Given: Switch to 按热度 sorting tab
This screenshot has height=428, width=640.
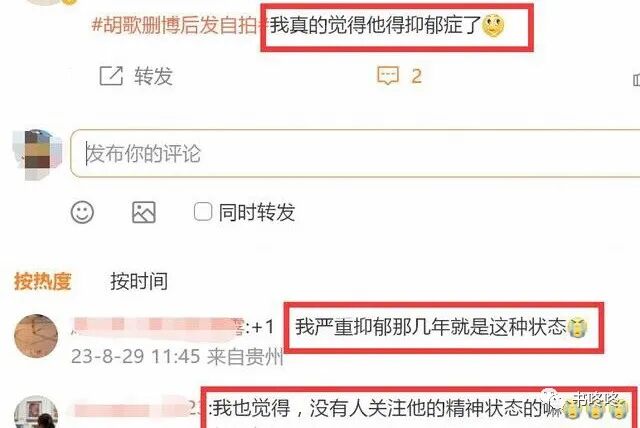Looking at the screenshot, I should point(43,282).
